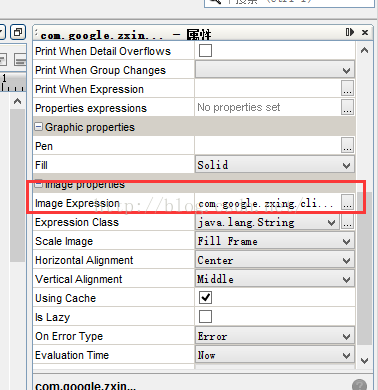Open On Error Type dropdown
378x390 pixels.
275,336
